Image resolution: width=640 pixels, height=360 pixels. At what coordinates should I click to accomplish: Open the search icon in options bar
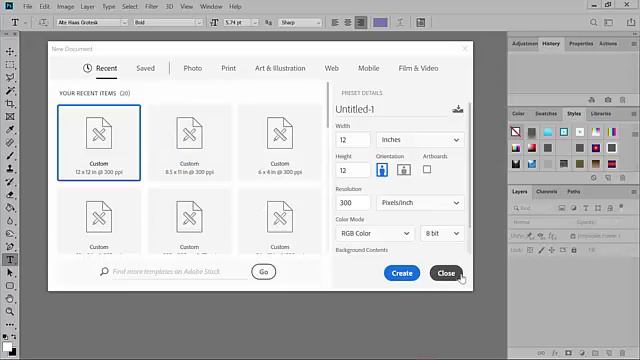pyautogui.click(x=593, y=22)
